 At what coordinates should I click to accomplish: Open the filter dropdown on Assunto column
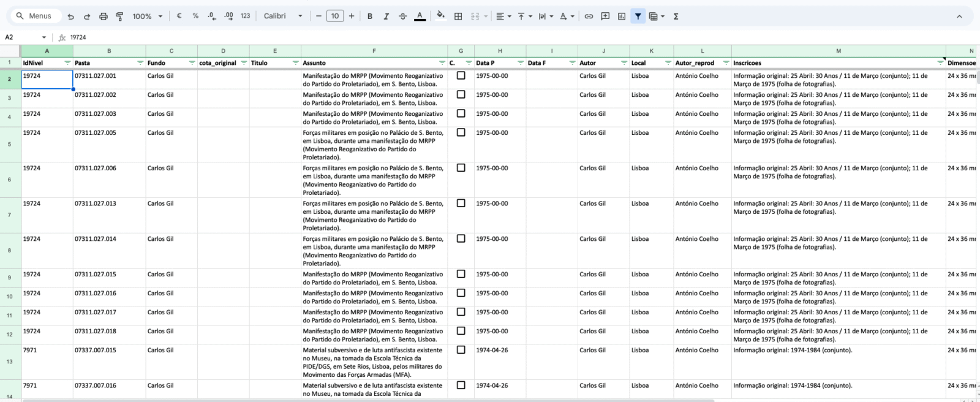(x=442, y=63)
